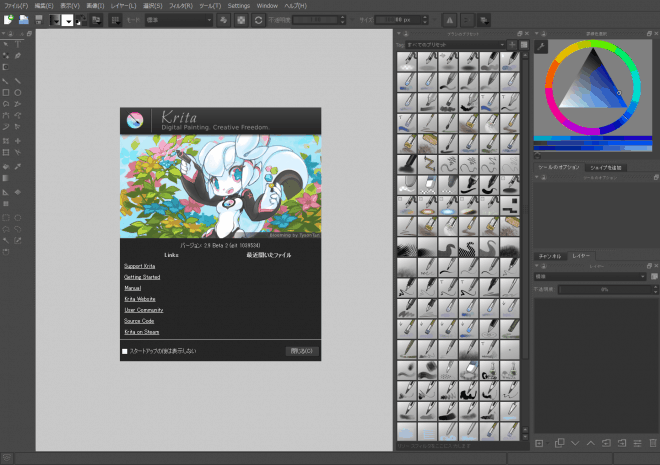Screen dimensions: 660x465
Task: Select the Move tool
Action: coord(18,141)
